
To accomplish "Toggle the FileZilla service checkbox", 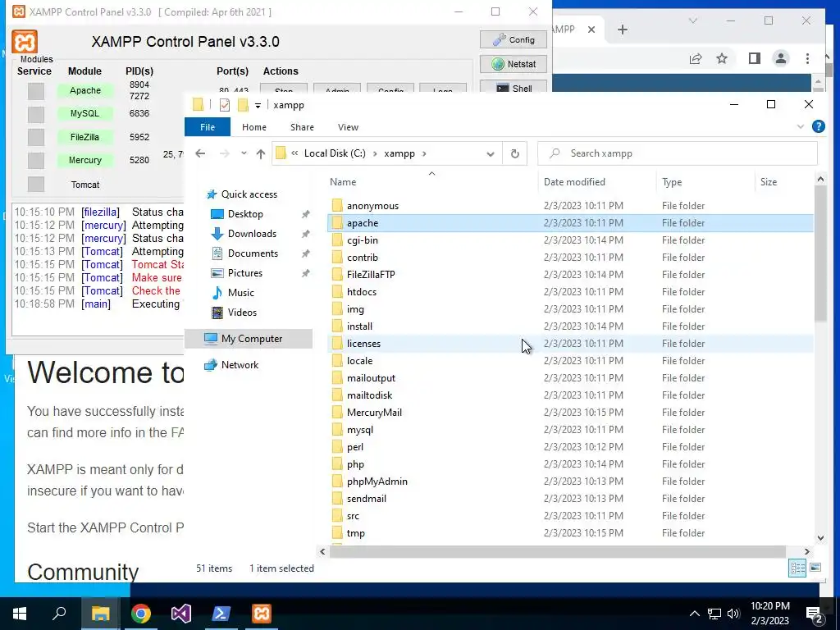I will point(36,137).
